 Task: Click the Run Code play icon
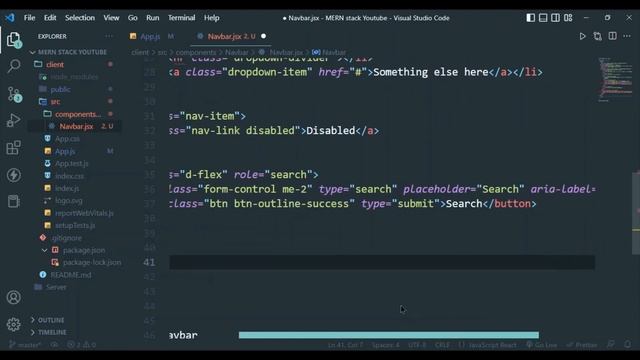pos(582,36)
